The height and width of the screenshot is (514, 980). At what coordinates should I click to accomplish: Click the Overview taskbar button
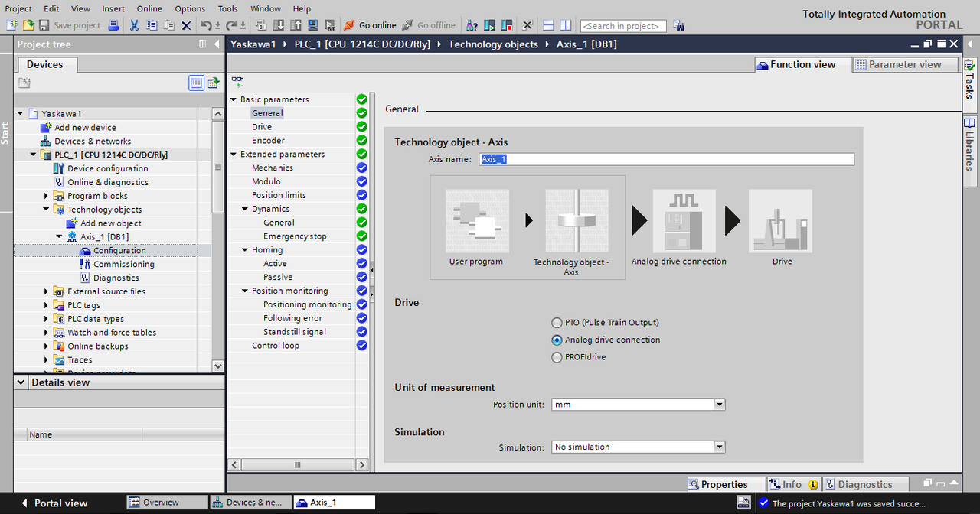(167, 503)
